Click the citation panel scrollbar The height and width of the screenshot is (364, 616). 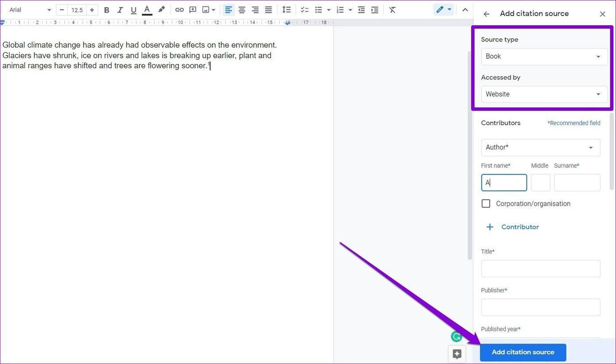(x=612, y=151)
